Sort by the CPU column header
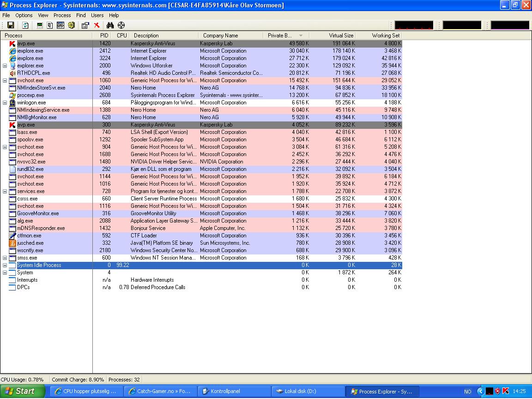The height and width of the screenshot is (399, 532). 121,35
